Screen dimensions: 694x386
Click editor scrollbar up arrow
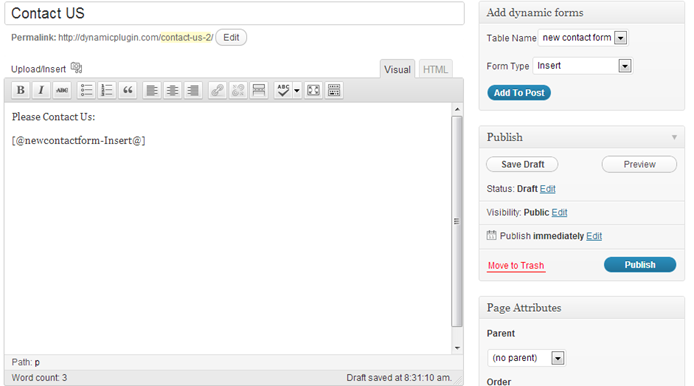tap(457, 109)
